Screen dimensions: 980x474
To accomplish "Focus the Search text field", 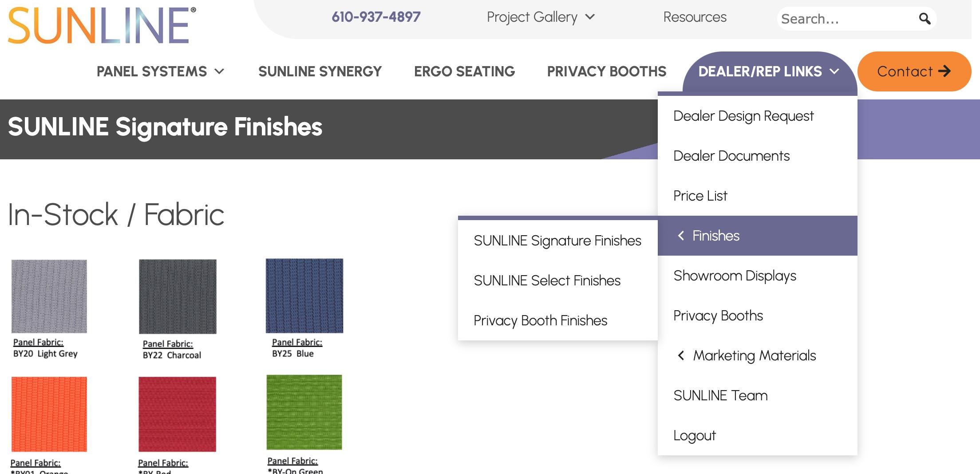I will tap(843, 19).
